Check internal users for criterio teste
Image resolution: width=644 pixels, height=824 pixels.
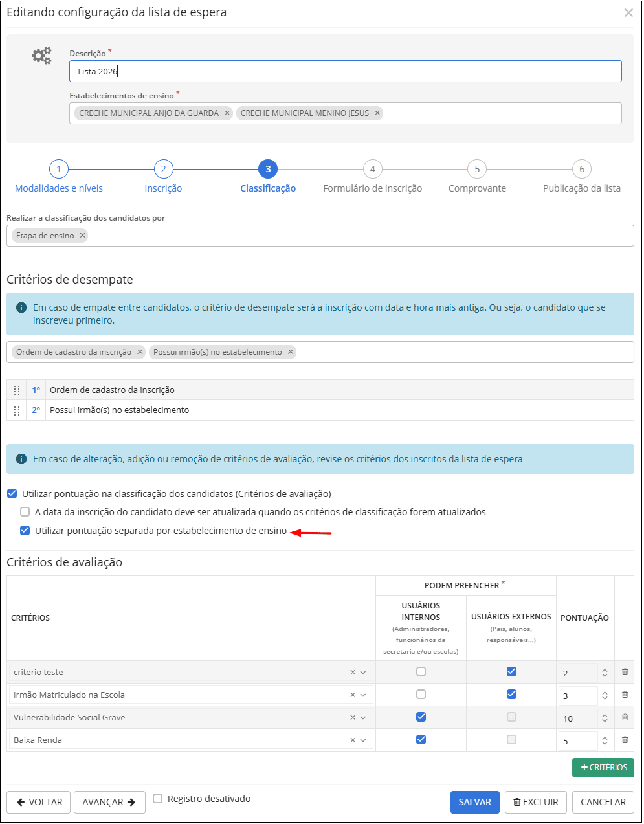coord(421,672)
